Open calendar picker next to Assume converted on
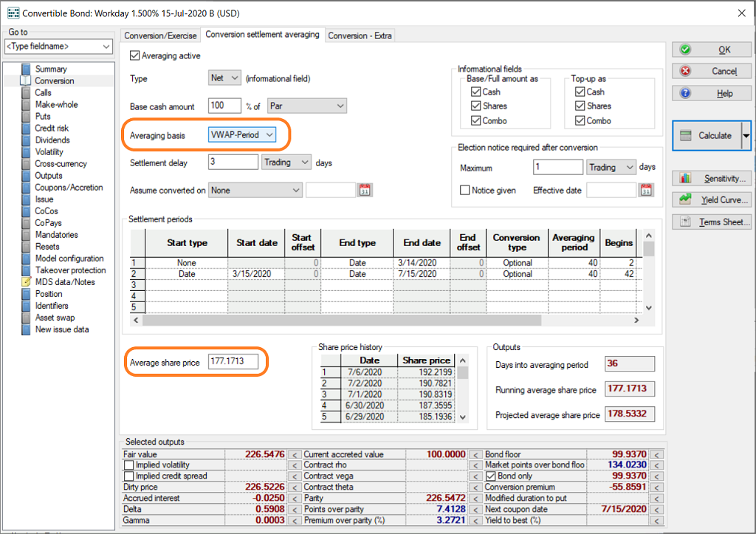This screenshot has width=756, height=534. (x=365, y=190)
